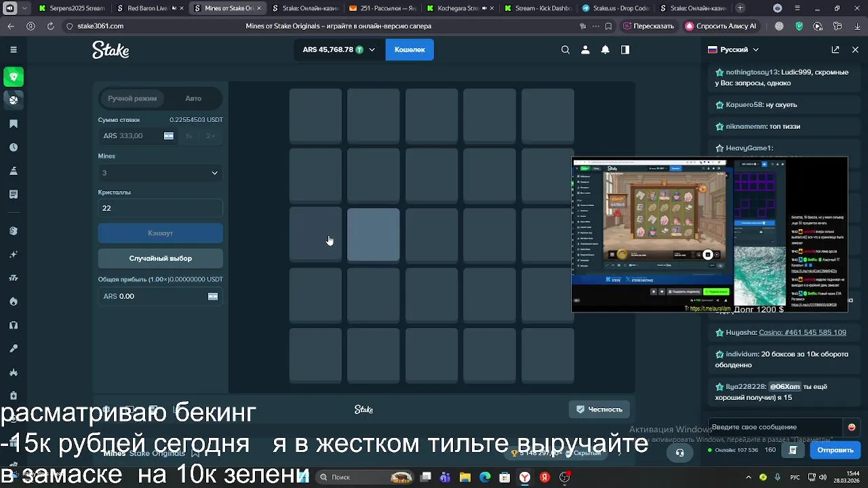This screenshot has width=868, height=488.
Task: Click the bet amount input field
Action: (x=137, y=136)
